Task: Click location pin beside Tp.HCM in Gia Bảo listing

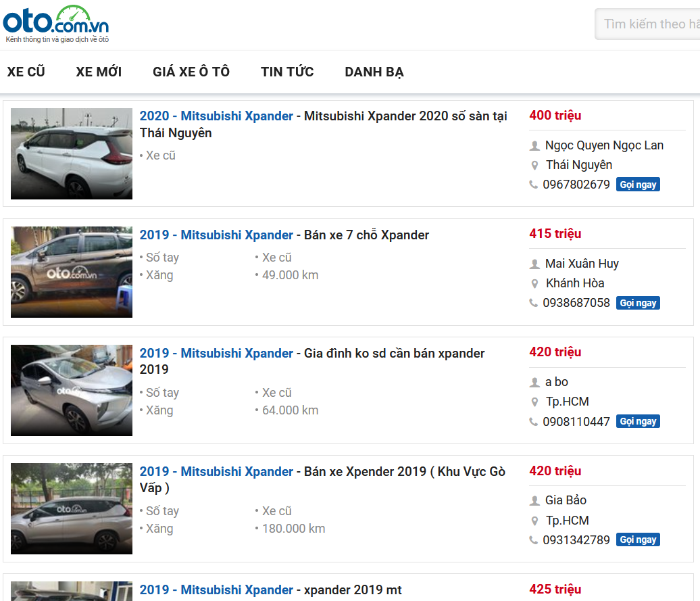Action: [x=534, y=521]
